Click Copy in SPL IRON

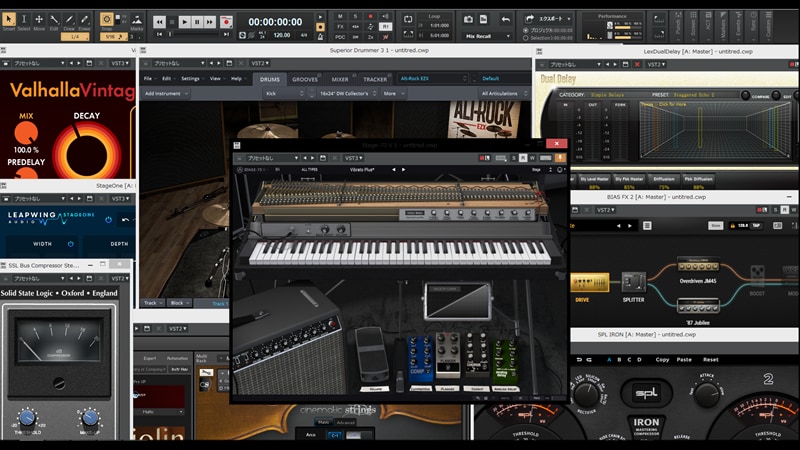coord(662,360)
